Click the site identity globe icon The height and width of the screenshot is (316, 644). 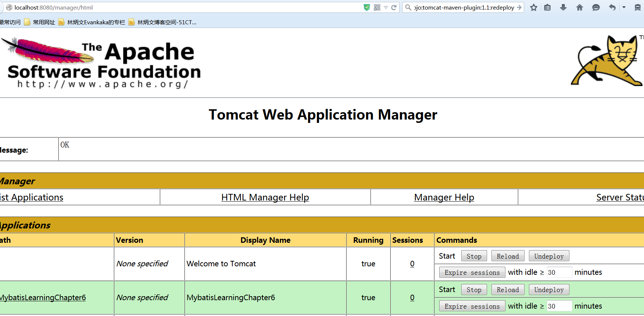point(9,7)
